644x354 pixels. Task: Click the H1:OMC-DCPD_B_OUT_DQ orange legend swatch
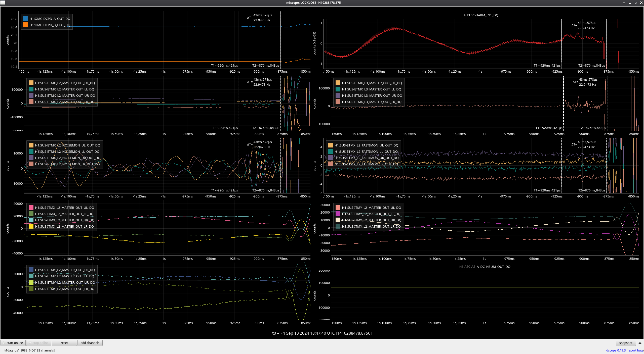[x=25, y=25]
